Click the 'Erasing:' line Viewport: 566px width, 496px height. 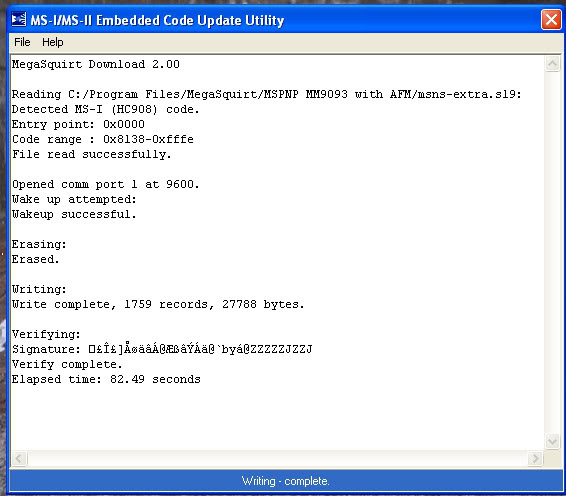(x=39, y=244)
